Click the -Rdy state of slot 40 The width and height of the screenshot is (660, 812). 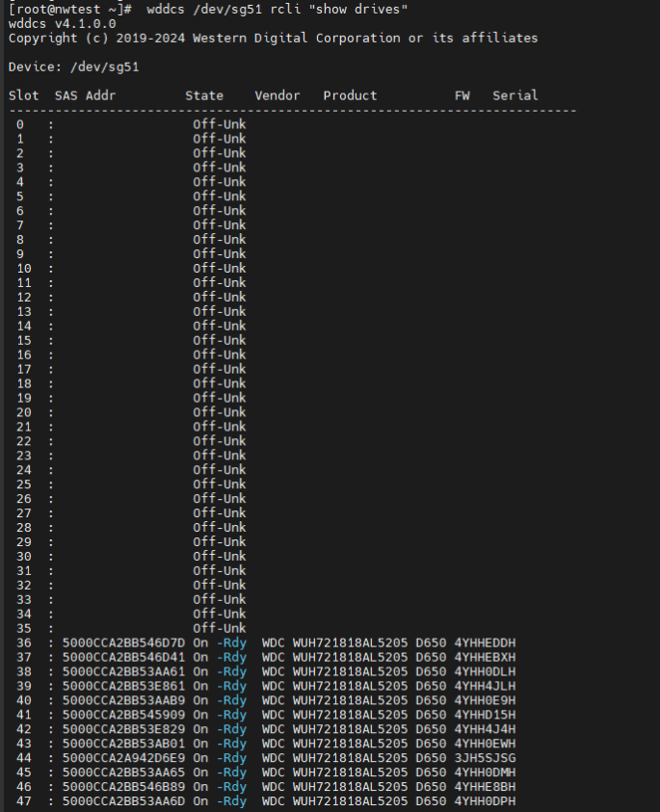(x=231, y=700)
